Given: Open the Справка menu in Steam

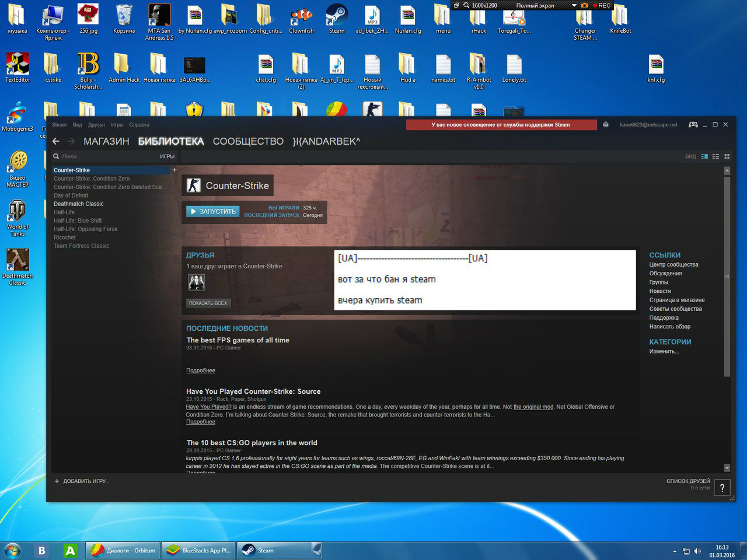Looking at the screenshot, I should pos(139,125).
